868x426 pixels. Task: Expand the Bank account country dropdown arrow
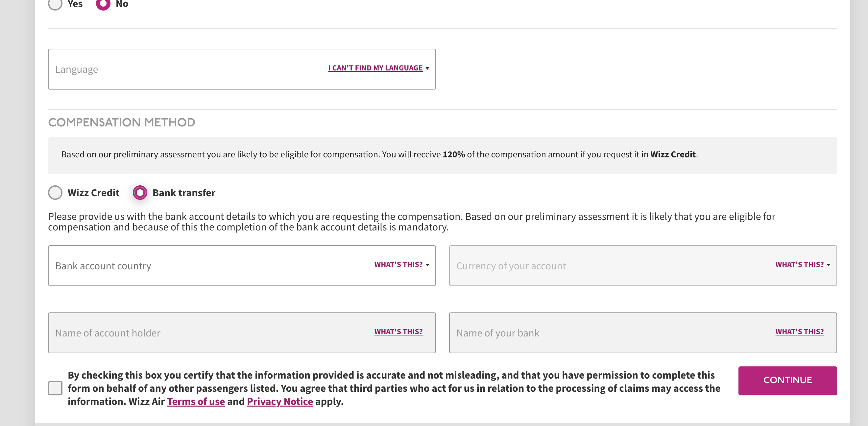click(x=427, y=265)
